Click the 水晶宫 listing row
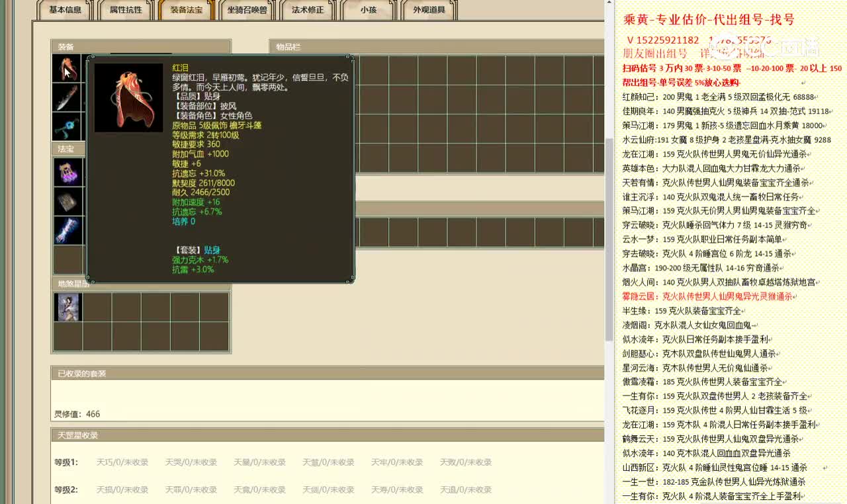Screen dimensions: 847x504 (x=703, y=268)
